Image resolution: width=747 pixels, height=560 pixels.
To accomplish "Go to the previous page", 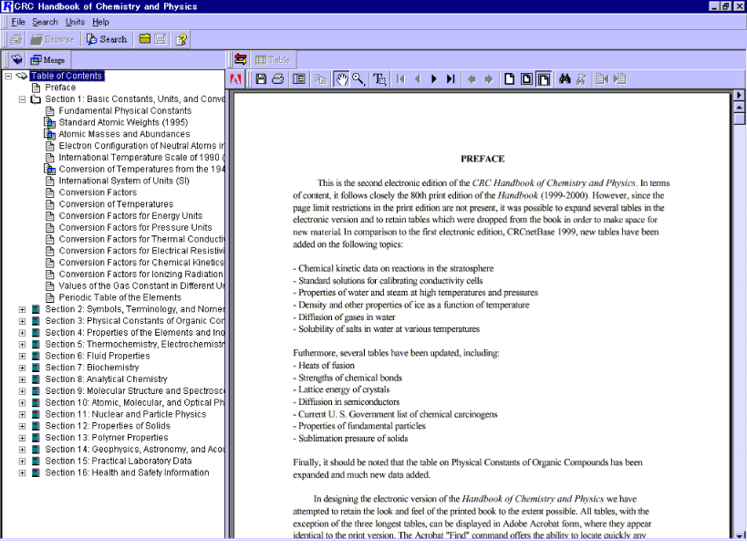I will click(418, 79).
